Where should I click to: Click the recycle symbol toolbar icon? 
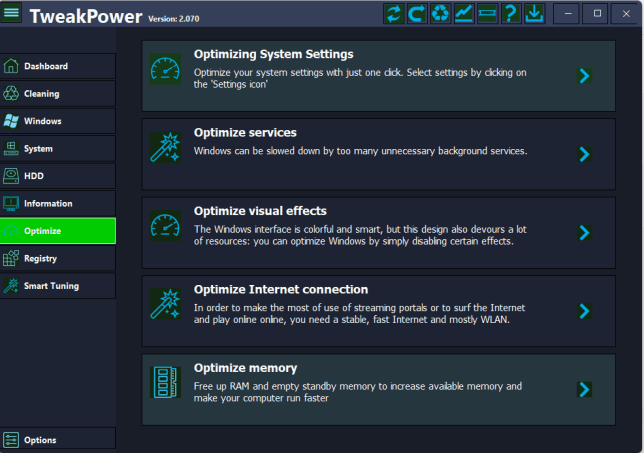(x=440, y=14)
